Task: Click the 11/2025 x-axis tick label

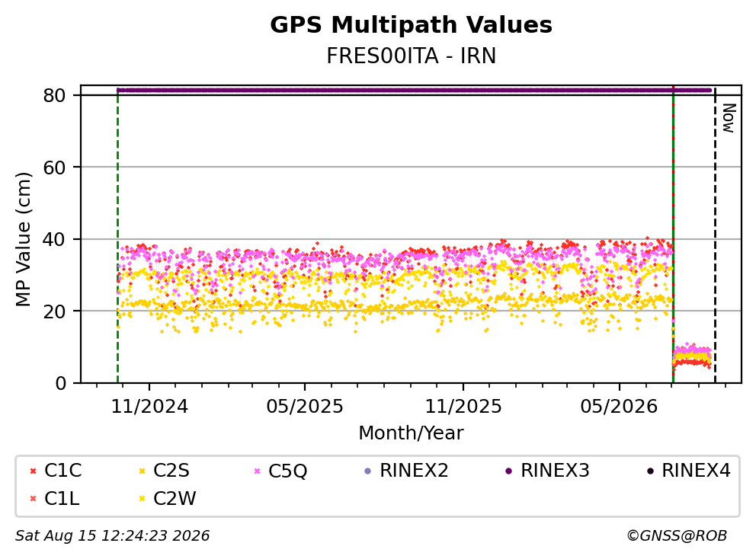Action: point(463,407)
